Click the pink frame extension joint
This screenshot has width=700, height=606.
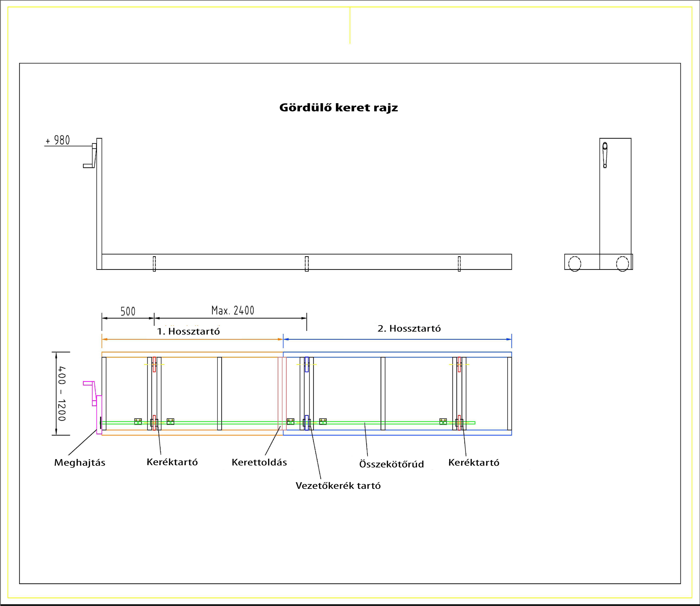click(x=282, y=394)
